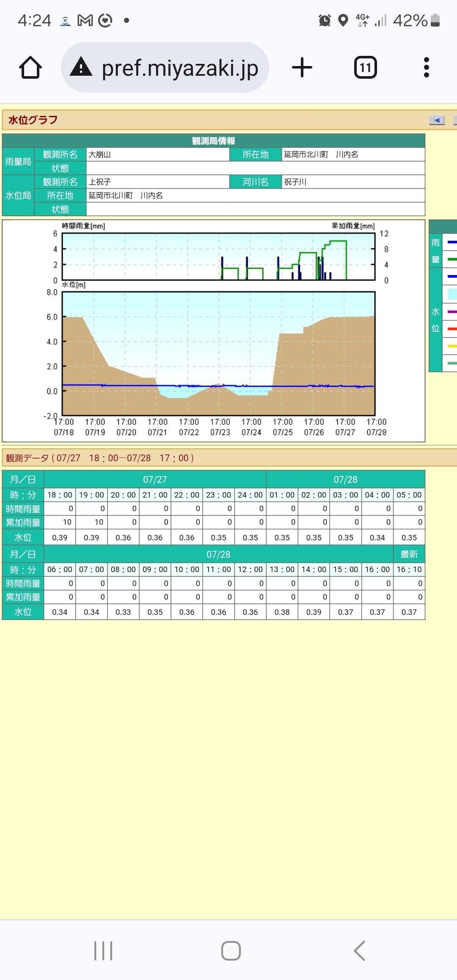Viewport: 457px width, 980px height.
Task: Tap the site security warning triangle
Action: tap(81, 68)
